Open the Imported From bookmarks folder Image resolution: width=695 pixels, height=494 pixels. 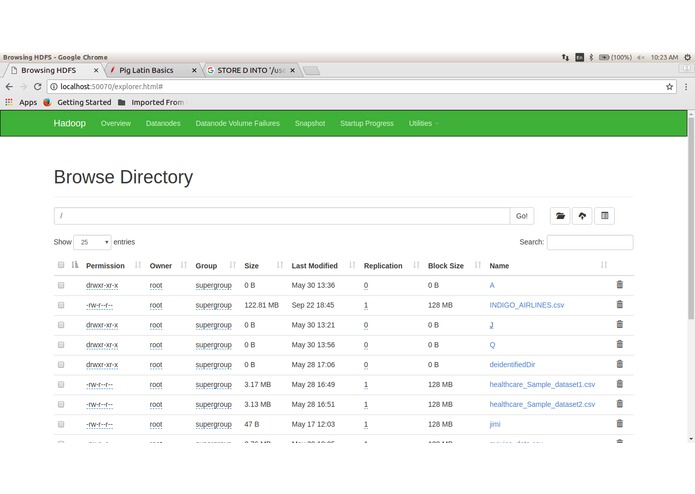[152, 102]
